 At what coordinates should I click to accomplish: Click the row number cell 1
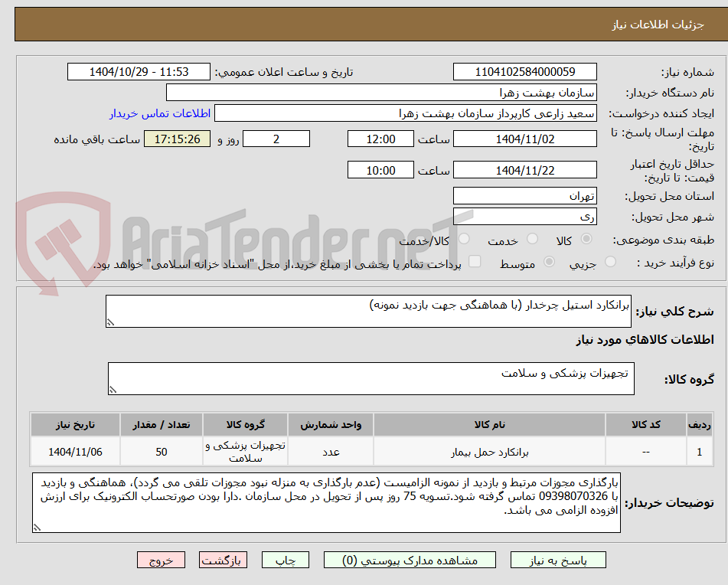(x=700, y=452)
